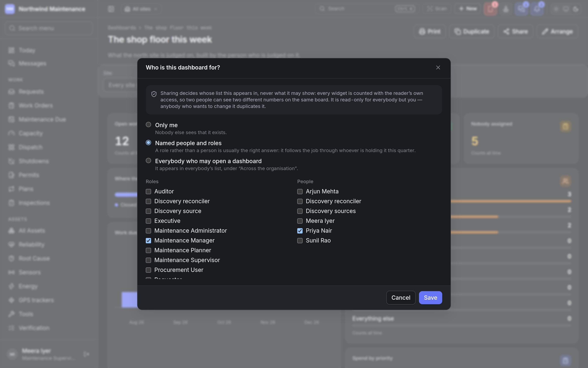Screen dimensions: 588x368
Task: Tick the Discovery reconciler role checkbox
Action: click(x=148, y=201)
